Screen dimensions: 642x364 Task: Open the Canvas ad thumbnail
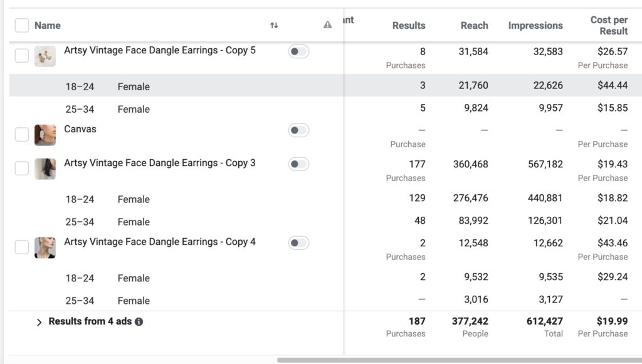tap(45, 135)
